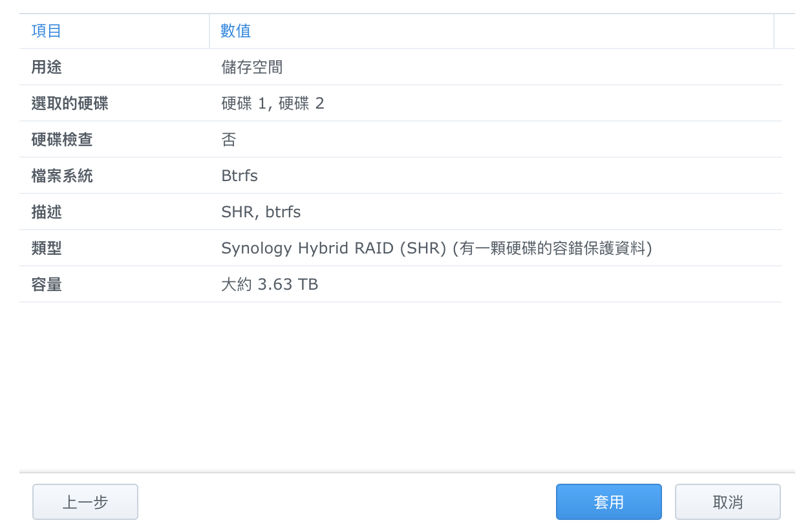The image size is (812, 529).
Task: Click the 否 value for 硬碟檢查
Action: (x=229, y=140)
